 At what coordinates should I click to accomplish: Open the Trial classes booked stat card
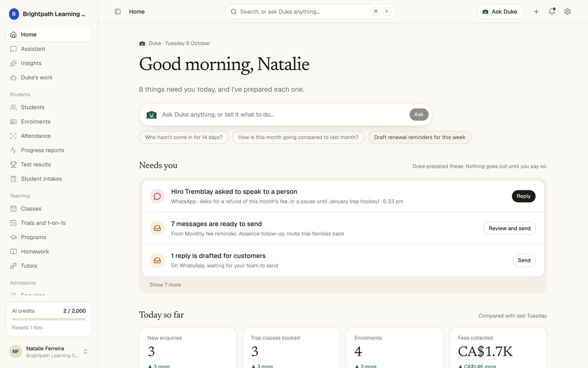click(x=291, y=348)
